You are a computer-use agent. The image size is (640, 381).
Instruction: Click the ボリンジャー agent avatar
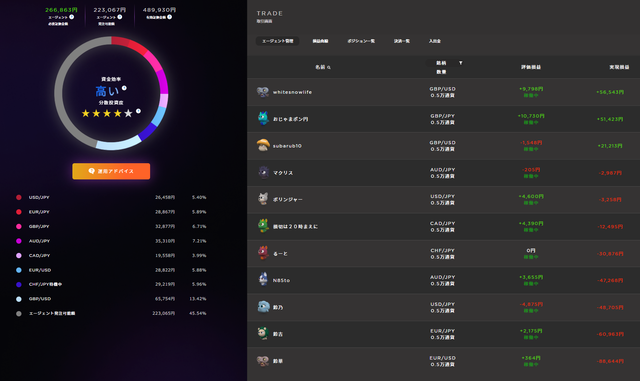pyautogui.click(x=263, y=199)
